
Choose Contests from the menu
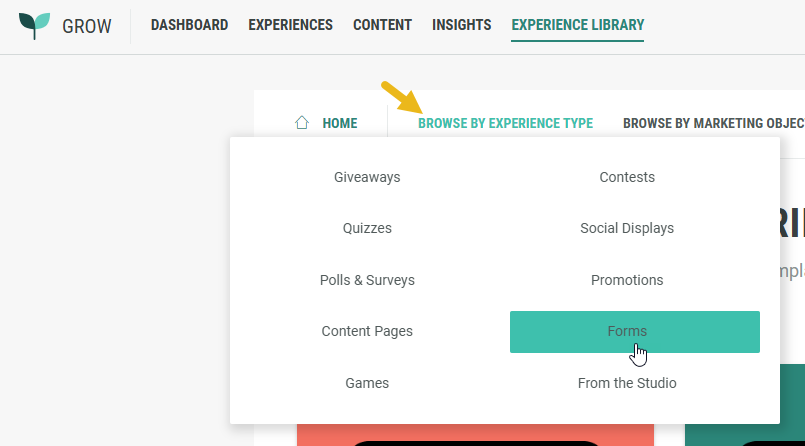click(627, 177)
